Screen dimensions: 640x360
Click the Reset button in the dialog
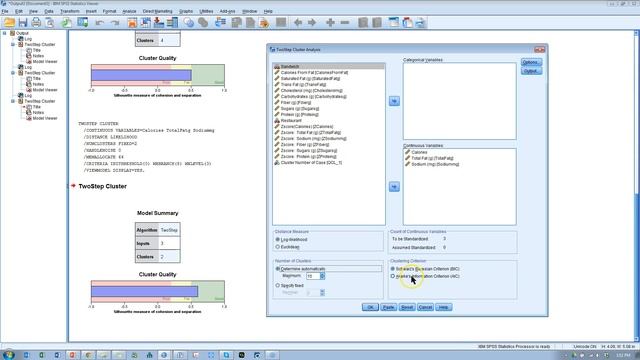coord(407,307)
